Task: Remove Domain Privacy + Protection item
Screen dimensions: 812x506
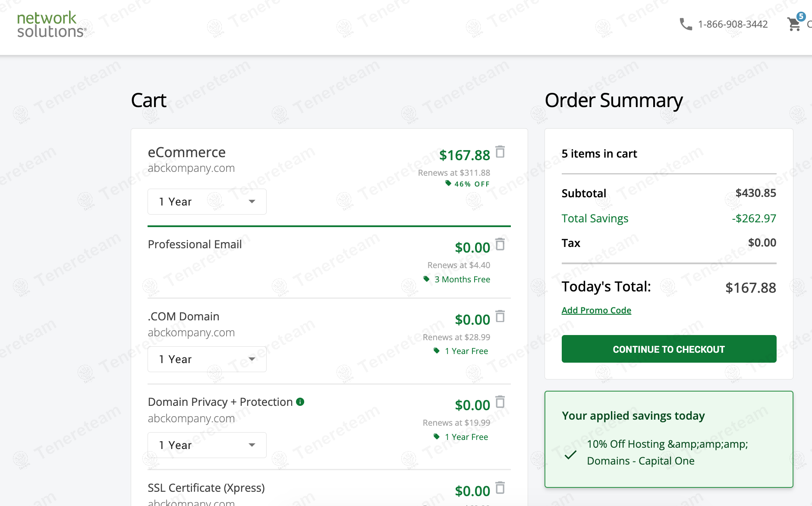Action: (x=500, y=402)
